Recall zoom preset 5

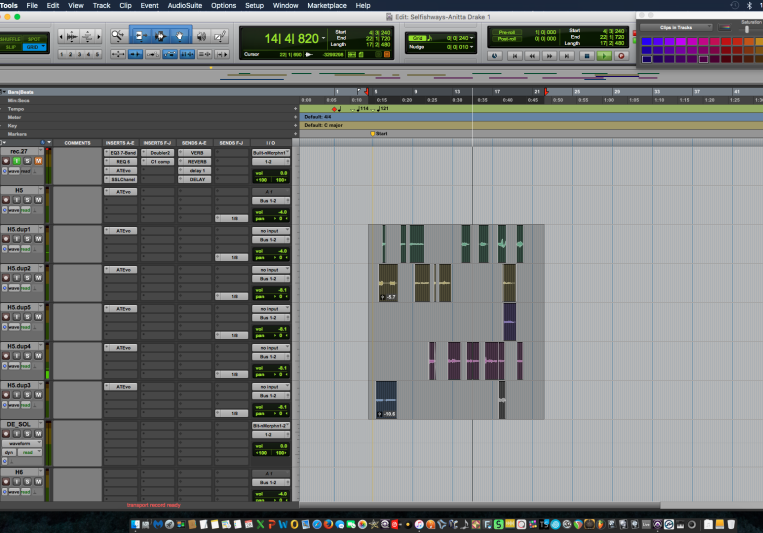pos(97,54)
